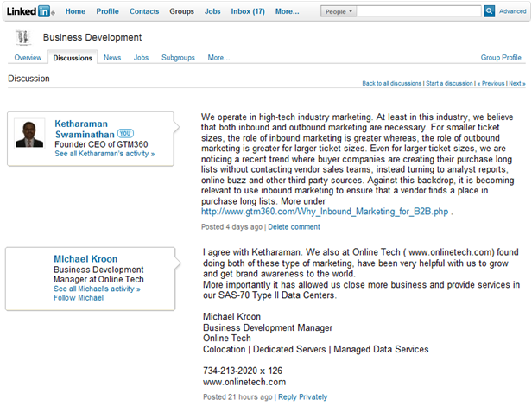Click Reply Privately
This screenshot has height=406, width=532.
302,396
